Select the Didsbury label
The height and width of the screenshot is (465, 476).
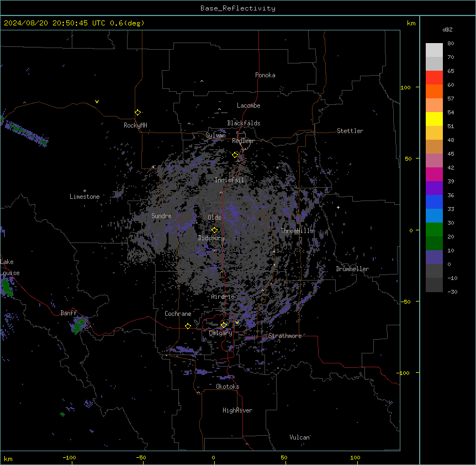[x=211, y=238]
